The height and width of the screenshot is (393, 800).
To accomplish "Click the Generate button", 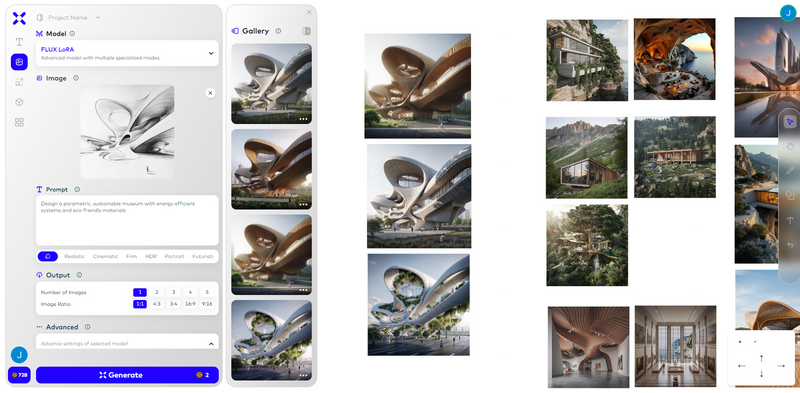I will (x=127, y=375).
